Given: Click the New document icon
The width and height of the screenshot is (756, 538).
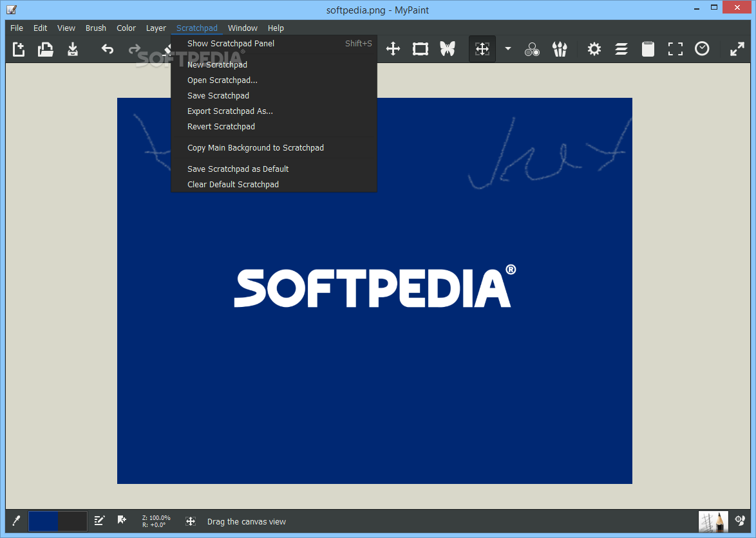Looking at the screenshot, I should tap(18, 49).
